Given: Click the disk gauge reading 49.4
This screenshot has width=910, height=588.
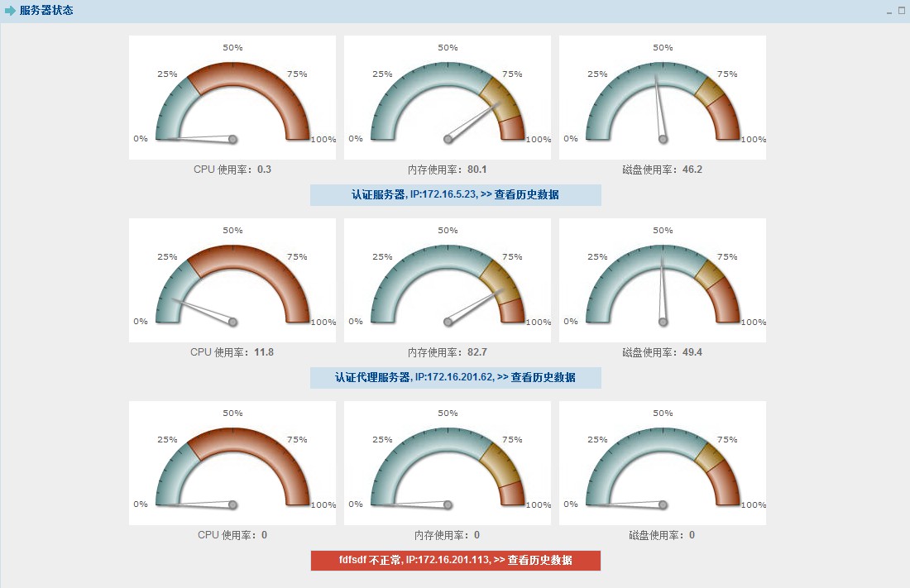Looking at the screenshot, I should [663, 280].
